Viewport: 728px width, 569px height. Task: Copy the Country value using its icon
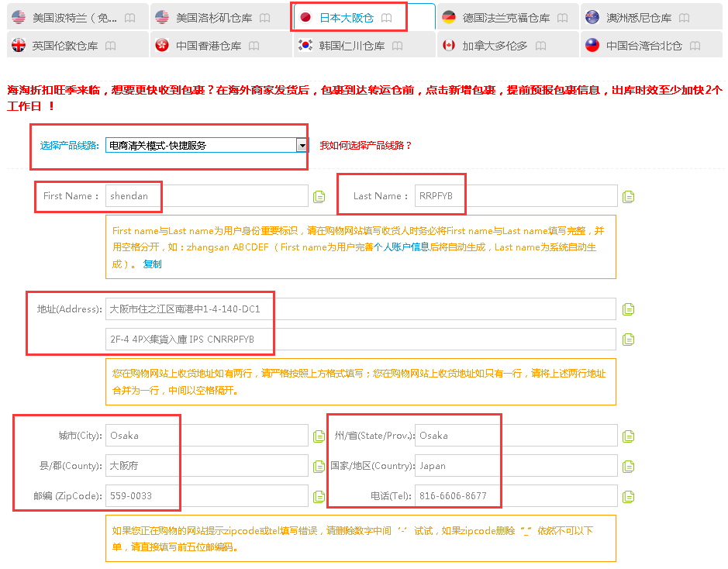(628, 467)
